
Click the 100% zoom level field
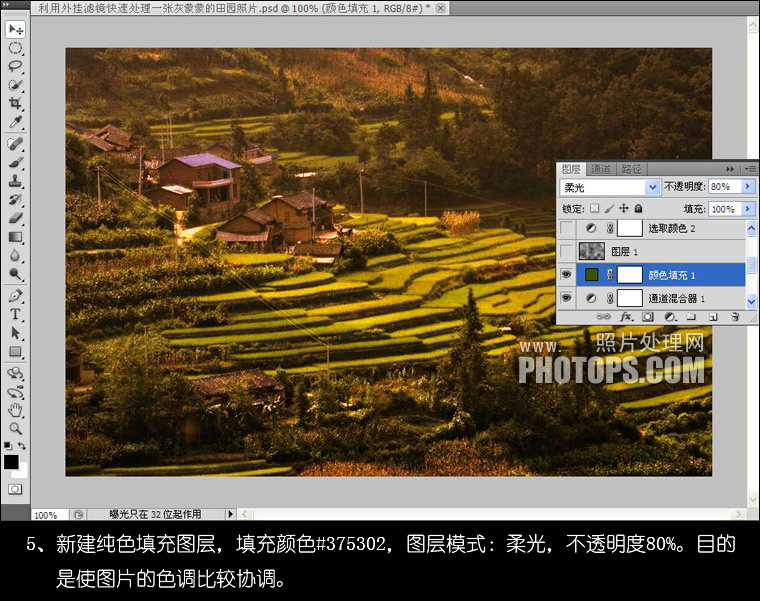pyautogui.click(x=48, y=515)
